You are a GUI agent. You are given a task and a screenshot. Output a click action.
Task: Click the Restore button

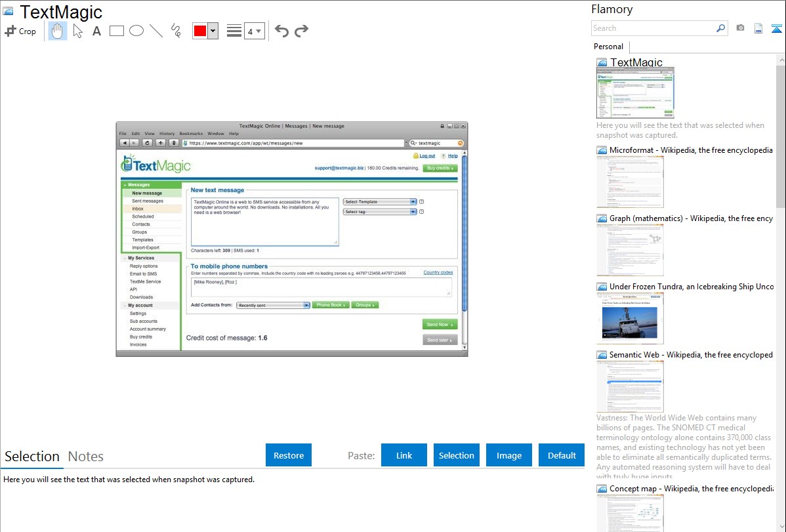pyautogui.click(x=289, y=455)
